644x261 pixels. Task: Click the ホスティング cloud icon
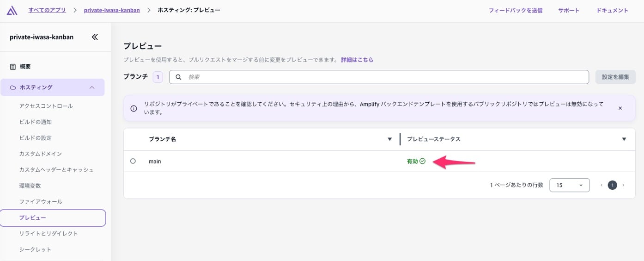(13, 87)
